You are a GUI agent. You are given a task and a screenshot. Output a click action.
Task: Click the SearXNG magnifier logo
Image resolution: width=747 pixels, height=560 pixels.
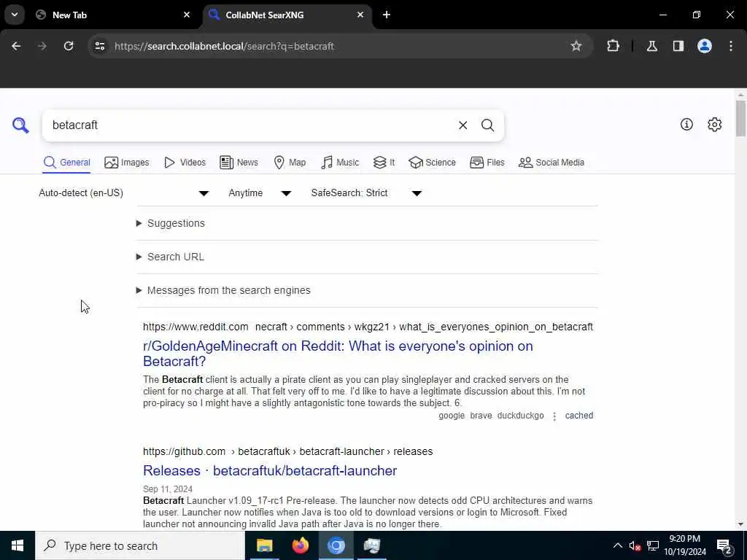tap(20, 125)
